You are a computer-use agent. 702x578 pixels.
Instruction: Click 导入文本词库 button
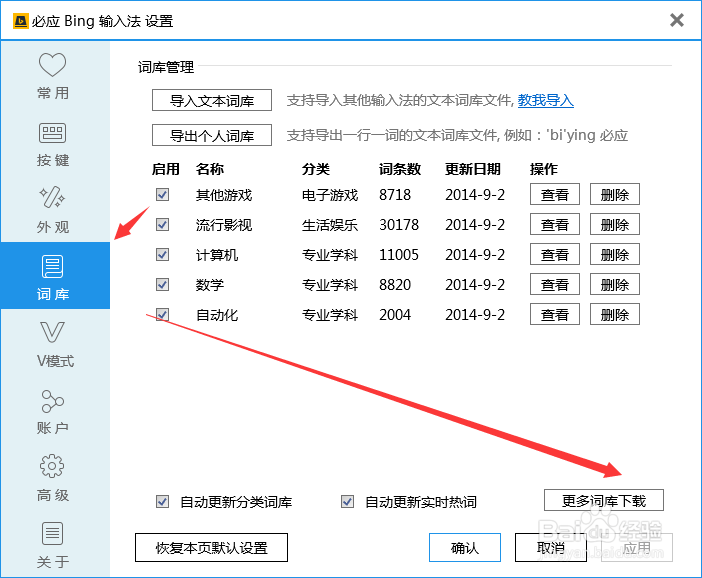pyautogui.click(x=212, y=100)
